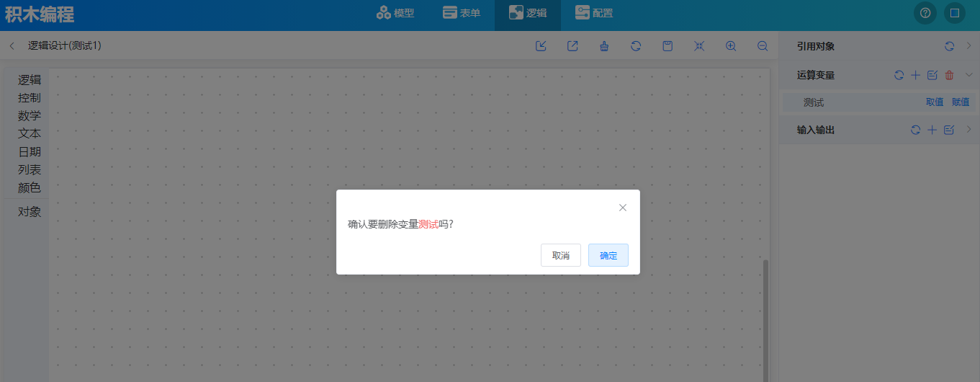Cancel deletion with the 取消 button

[560, 255]
